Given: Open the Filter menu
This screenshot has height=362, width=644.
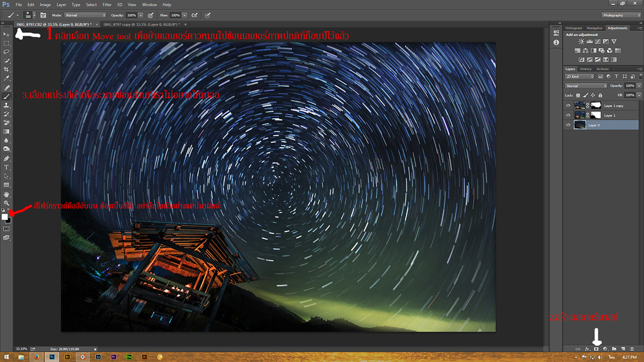Looking at the screenshot, I should (107, 5).
